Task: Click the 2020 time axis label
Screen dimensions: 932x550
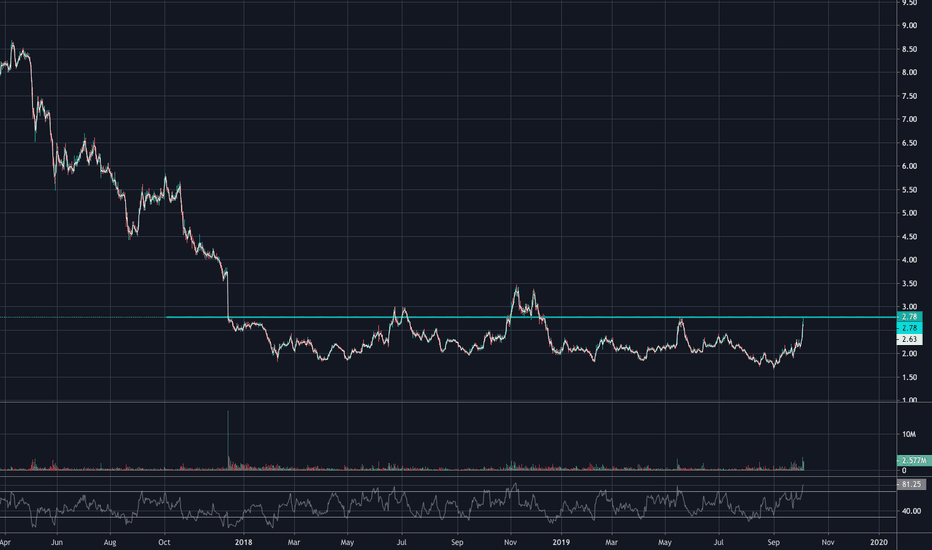Action: (879, 542)
